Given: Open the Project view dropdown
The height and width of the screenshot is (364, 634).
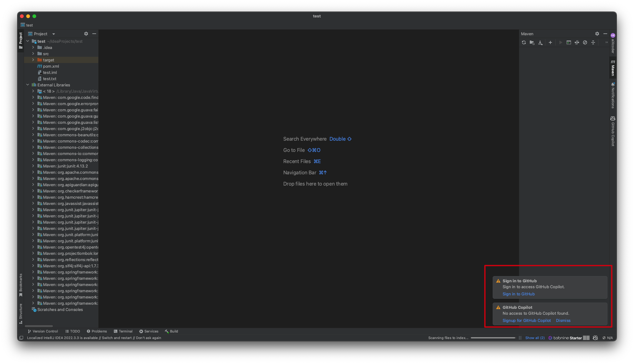Looking at the screenshot, I should pyautogui.click(x=53, y=34).
